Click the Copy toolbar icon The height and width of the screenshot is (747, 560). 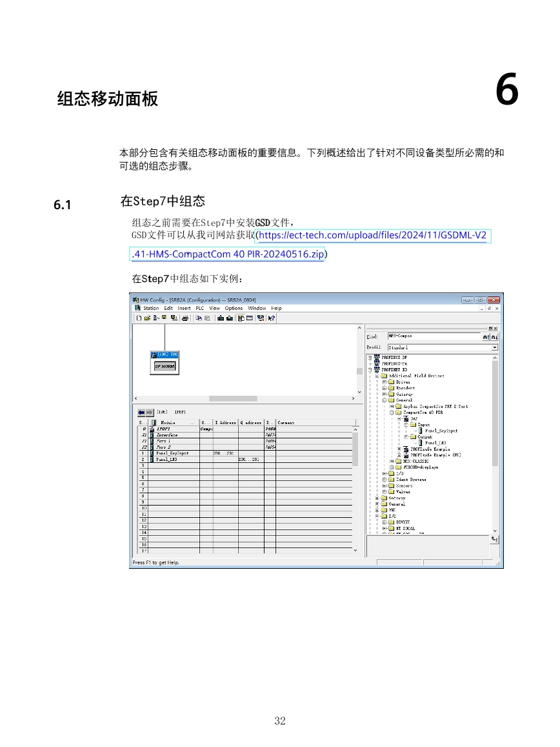coord(199,318)
